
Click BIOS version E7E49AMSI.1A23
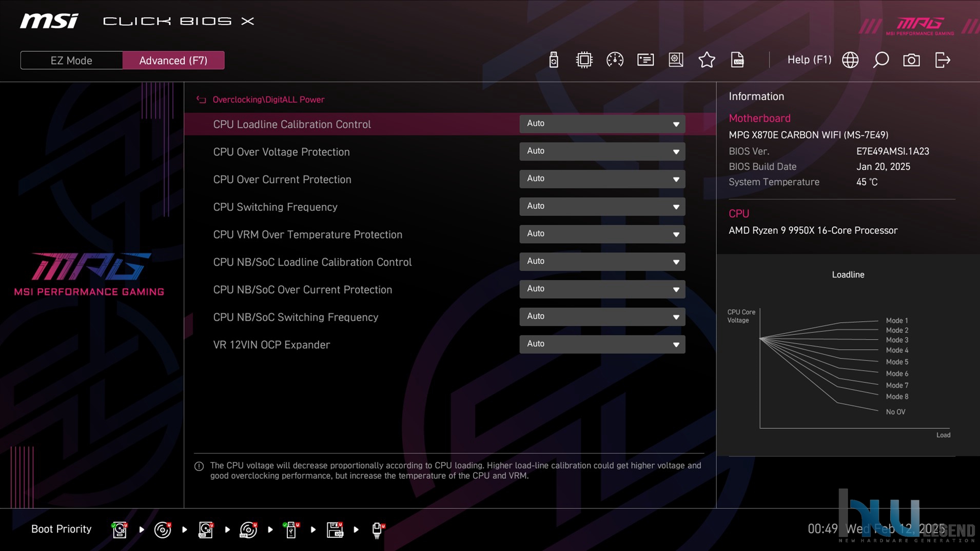tap(892, 151)
